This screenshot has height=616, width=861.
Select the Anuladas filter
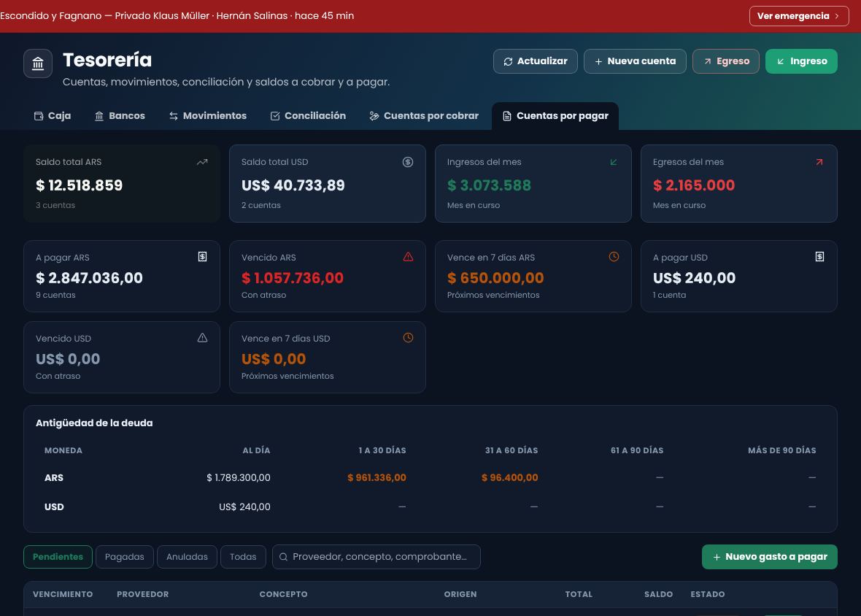click(x=188, y=557)
